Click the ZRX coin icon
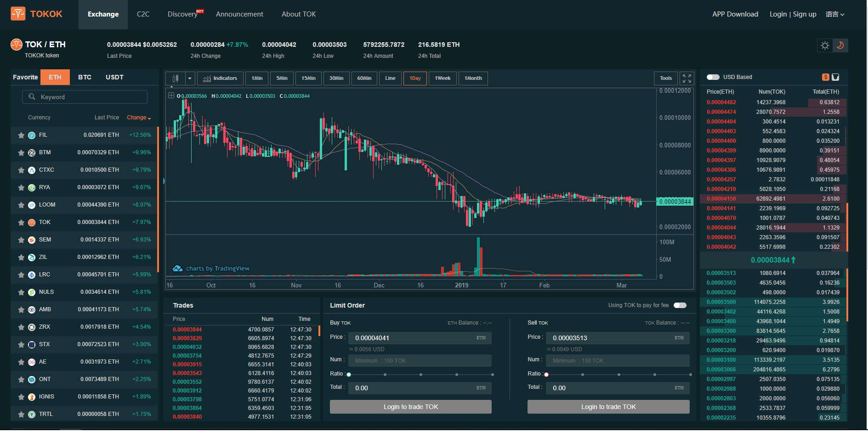Image resolution: width=868 pixels, height=432 pixels. (32, 327)
